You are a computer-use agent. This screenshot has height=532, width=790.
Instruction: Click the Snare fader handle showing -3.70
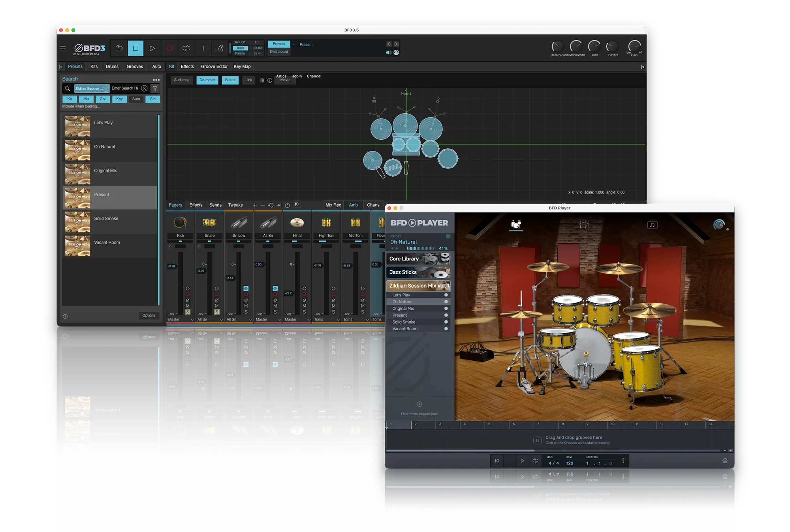coord(201,271)
